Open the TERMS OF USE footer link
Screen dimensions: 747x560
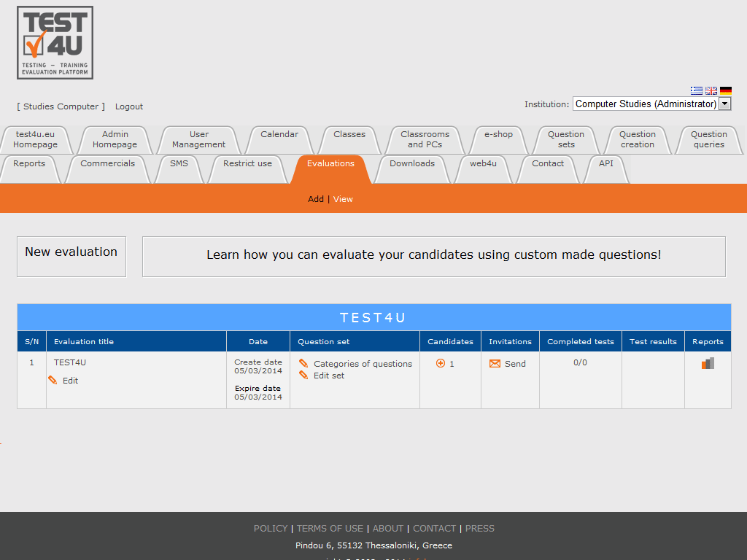pos(330,529)
